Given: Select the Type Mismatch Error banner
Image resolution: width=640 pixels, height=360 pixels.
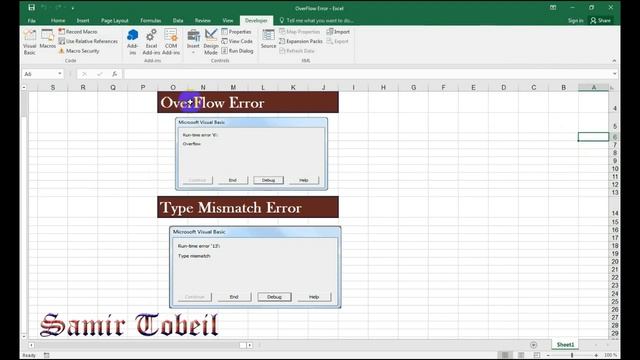Looking at the screenshot, I should (248, 207).
